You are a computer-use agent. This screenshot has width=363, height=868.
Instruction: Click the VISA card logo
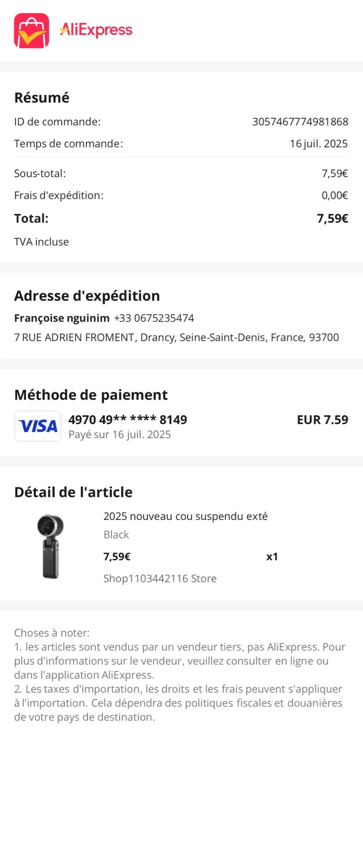click(38, 426)
